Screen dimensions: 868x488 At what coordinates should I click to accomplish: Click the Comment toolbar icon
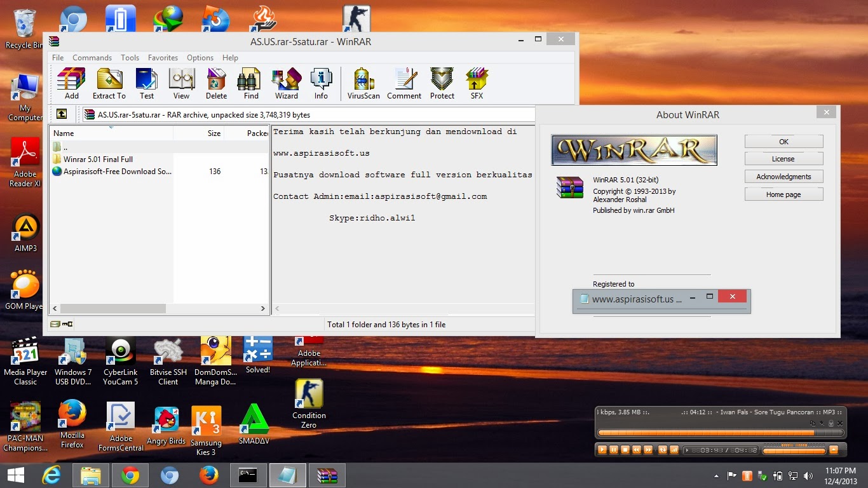(404, 84)
